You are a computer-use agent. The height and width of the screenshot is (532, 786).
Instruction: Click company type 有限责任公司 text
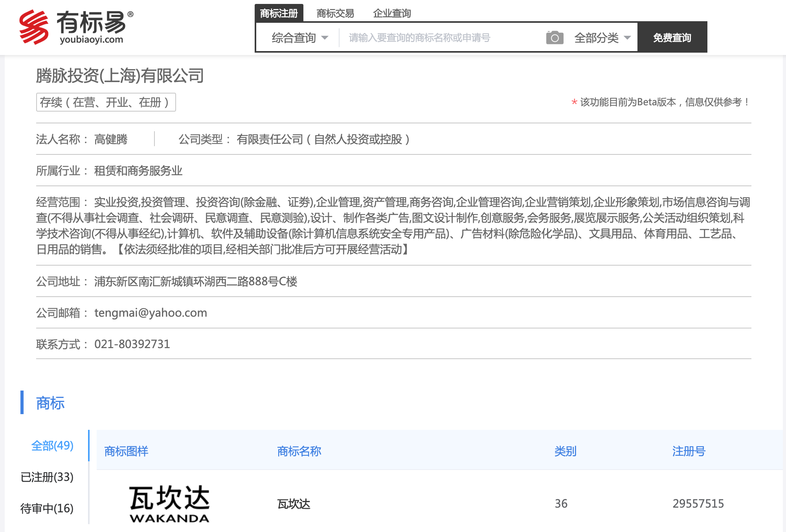tap(323, 139)
